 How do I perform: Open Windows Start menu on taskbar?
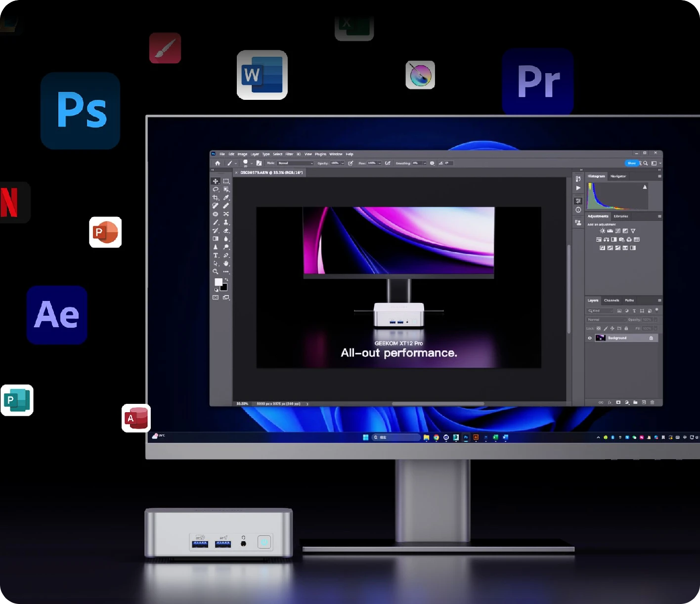[366, 437]
